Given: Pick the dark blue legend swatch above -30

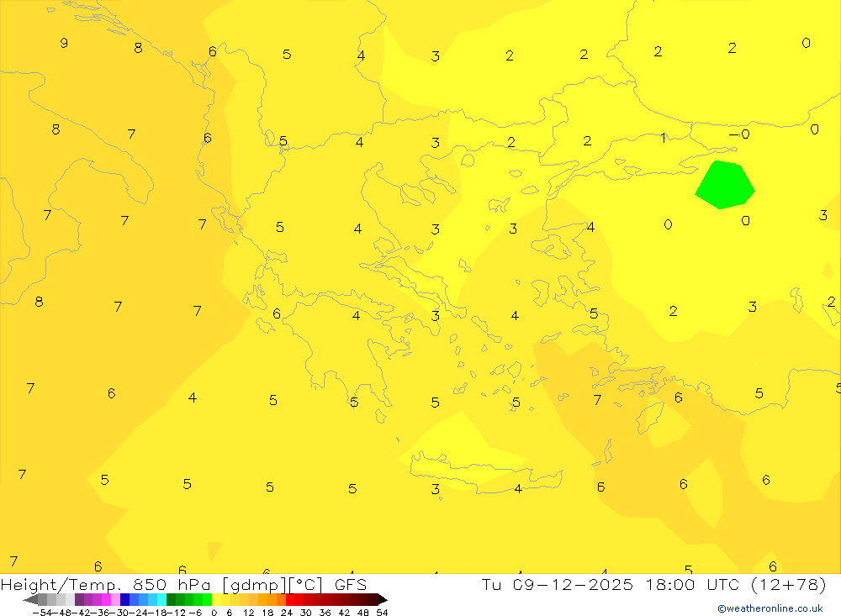Looking at the screenshot, I should (x=124, y=599).
